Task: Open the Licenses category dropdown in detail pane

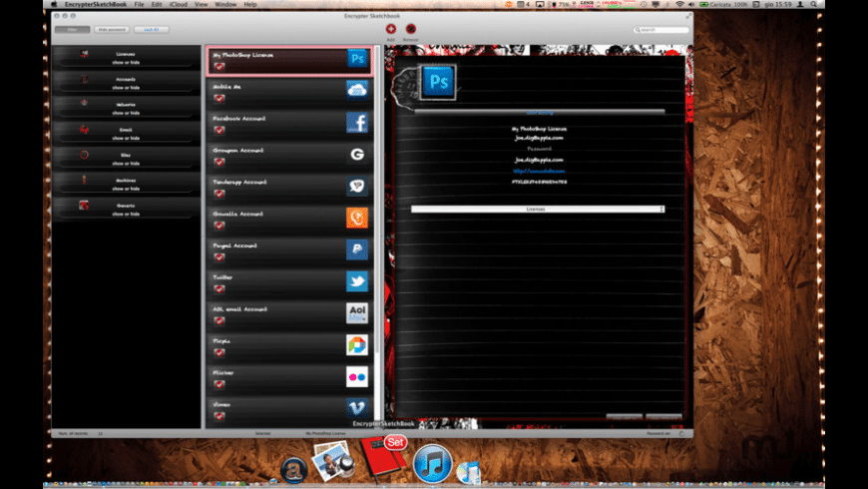Action: [538, 210]
